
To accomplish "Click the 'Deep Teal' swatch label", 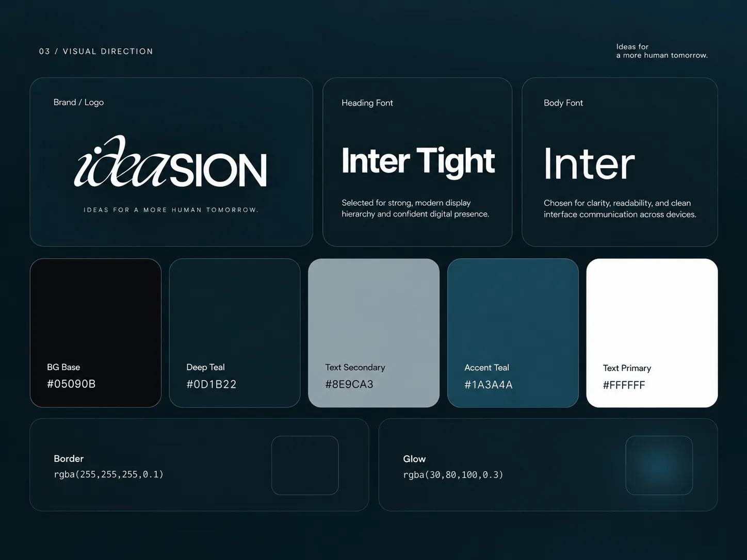I will click(205, 367).
